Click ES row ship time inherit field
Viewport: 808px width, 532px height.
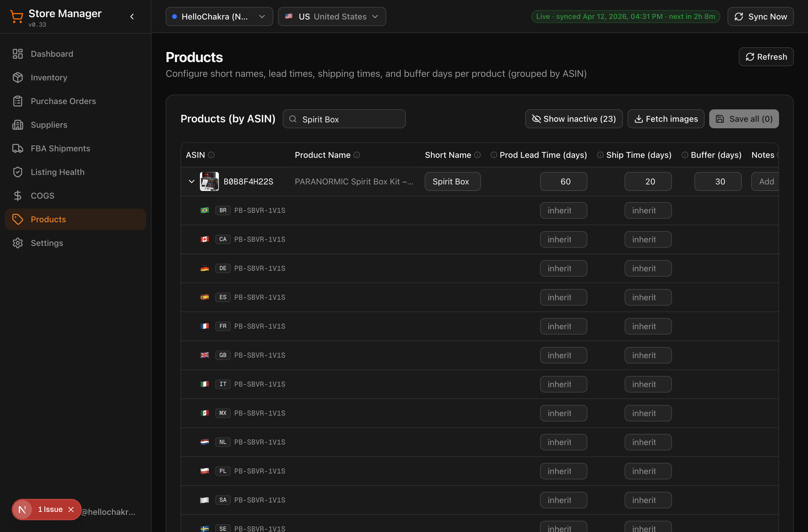pyautogui.click(x=648, y=297)
